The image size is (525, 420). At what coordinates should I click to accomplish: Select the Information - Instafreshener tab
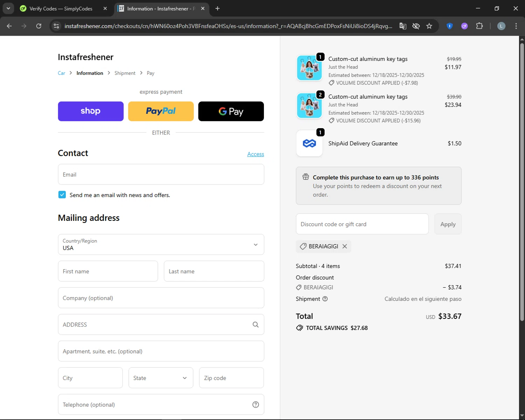tap(161, 8)
